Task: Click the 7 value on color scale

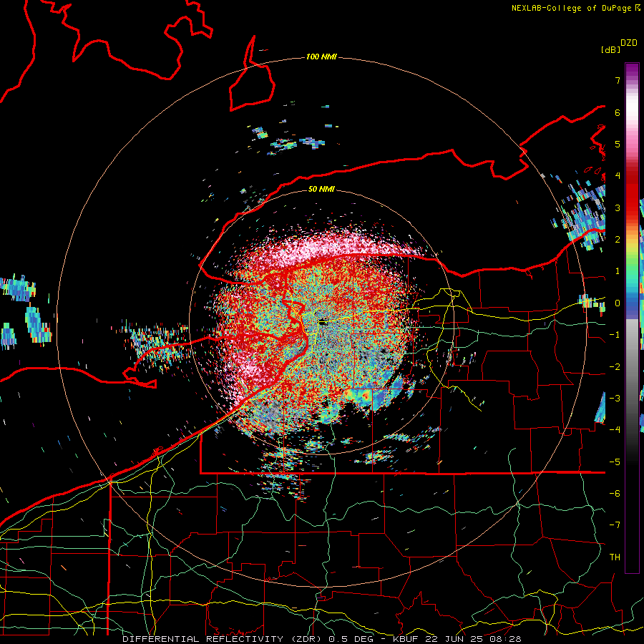Action: [618, 80]
